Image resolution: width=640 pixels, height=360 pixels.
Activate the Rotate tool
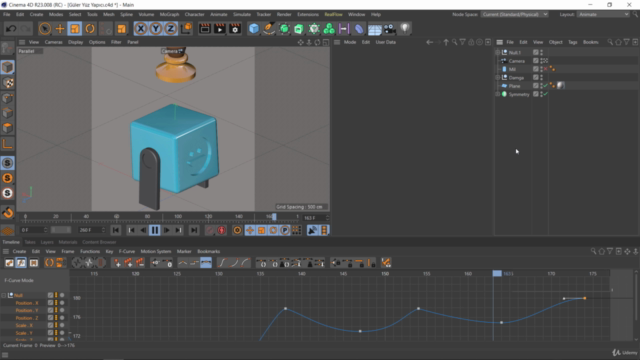[x=90, y=29]
